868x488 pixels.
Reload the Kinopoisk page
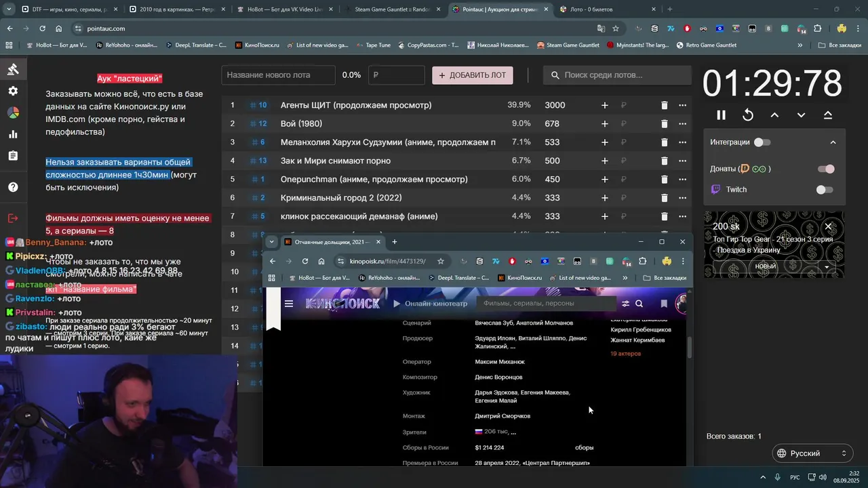point(305,261)
